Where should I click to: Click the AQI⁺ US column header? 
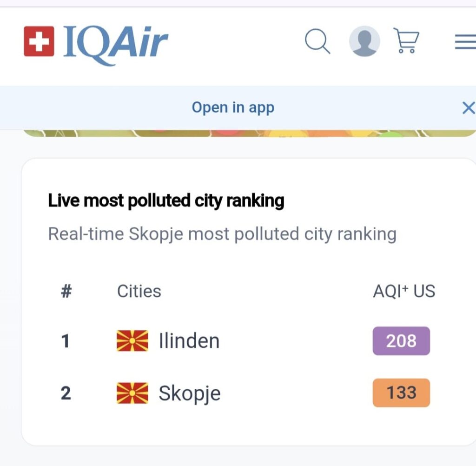pyautogui.click(x=404, y=291)
